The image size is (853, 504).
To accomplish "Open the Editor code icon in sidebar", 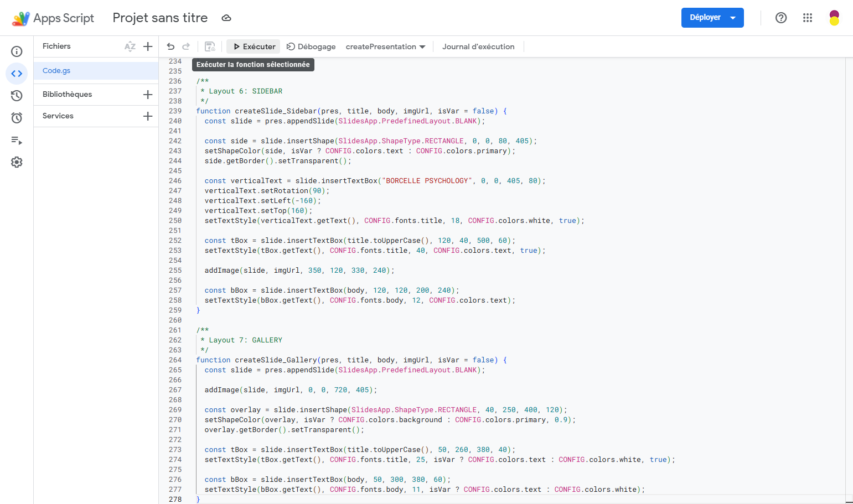I will 17,74.
